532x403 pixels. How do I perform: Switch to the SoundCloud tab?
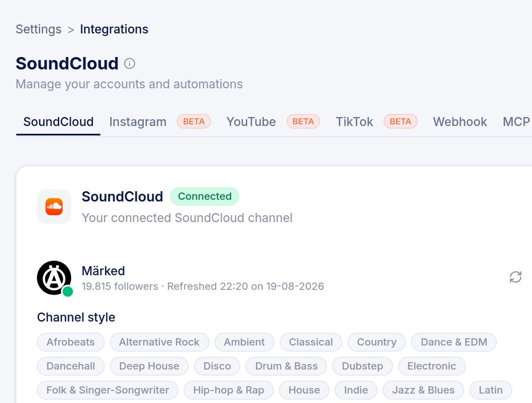[58, 122]
